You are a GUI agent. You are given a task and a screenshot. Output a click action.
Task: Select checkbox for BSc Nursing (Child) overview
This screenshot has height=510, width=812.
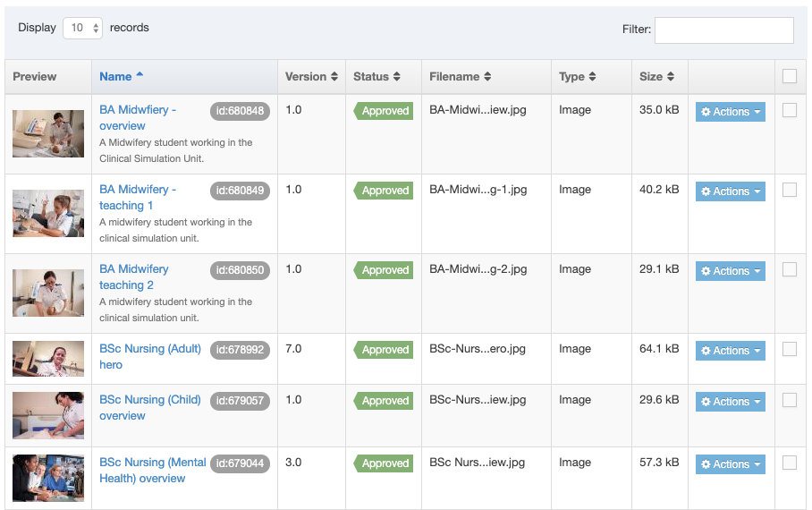(x=789, y=401)
